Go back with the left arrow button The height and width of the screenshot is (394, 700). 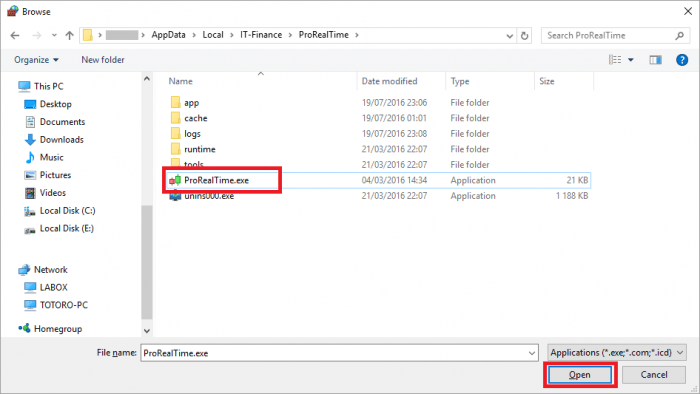coord(15,35)
